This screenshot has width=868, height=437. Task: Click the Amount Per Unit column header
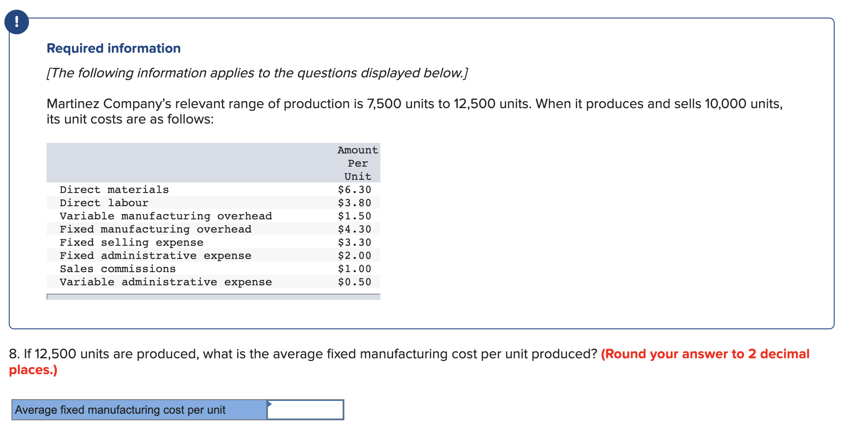coord(358,163)
